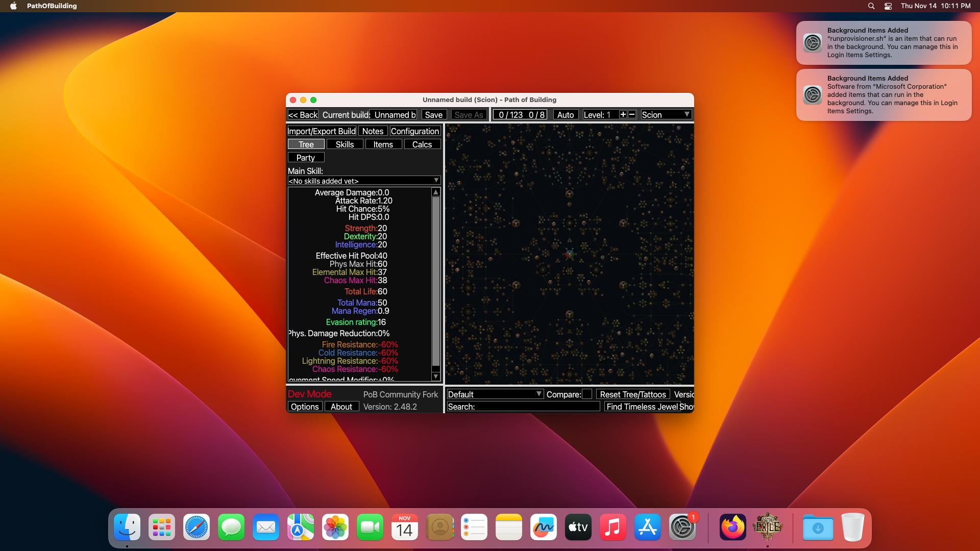980x551 pixels.
Task: Open the Notes tab
Action: click(x=373, y=131)
